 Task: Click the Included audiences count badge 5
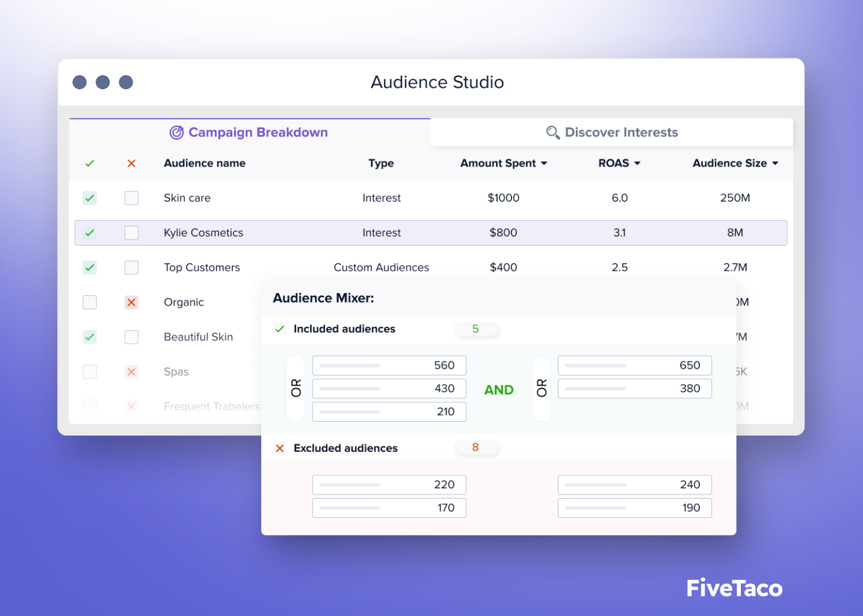[475, 329]
